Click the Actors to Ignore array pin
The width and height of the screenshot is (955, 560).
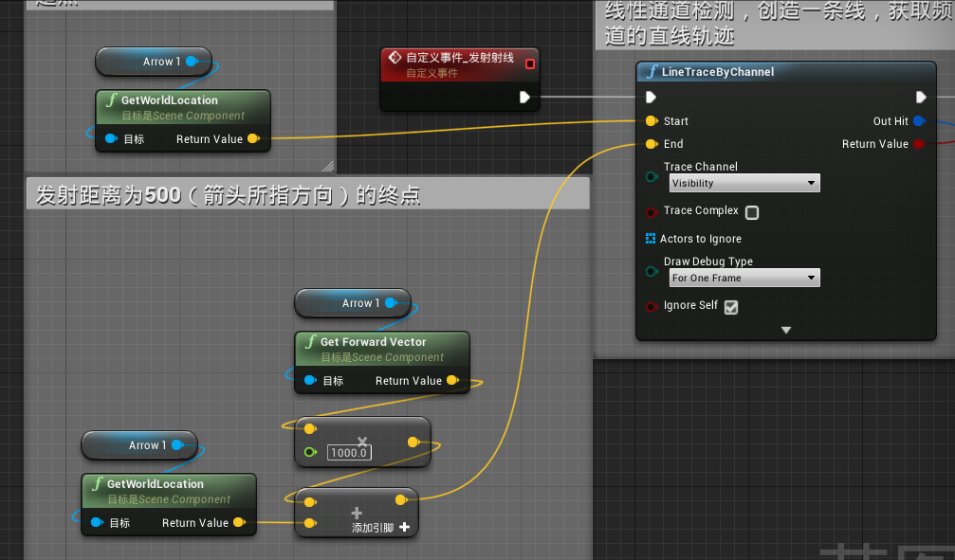tap(651, 239)
